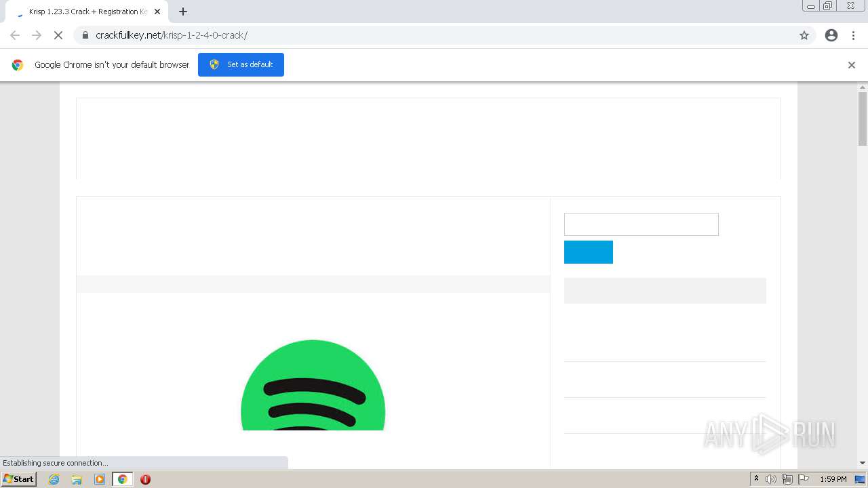Viewport: 868px width, 488px height.
Task: Select the Krisp 1.23.3 Crack tab
Action: click(x=87, y=12)
